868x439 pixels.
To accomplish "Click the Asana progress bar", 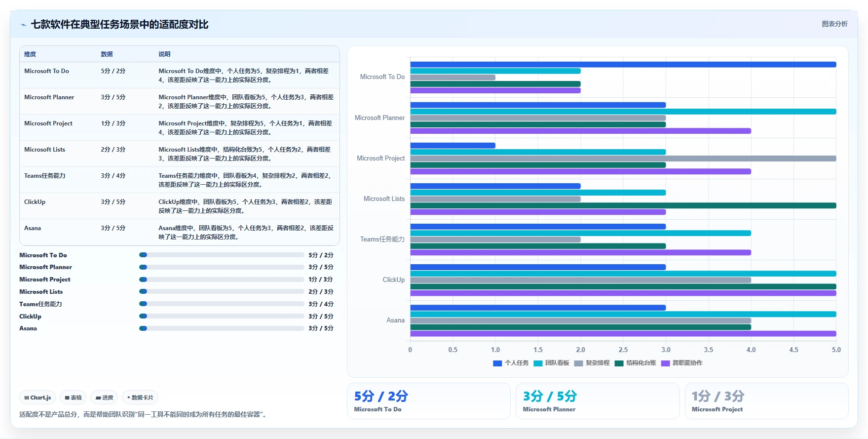I will [222, 328].
